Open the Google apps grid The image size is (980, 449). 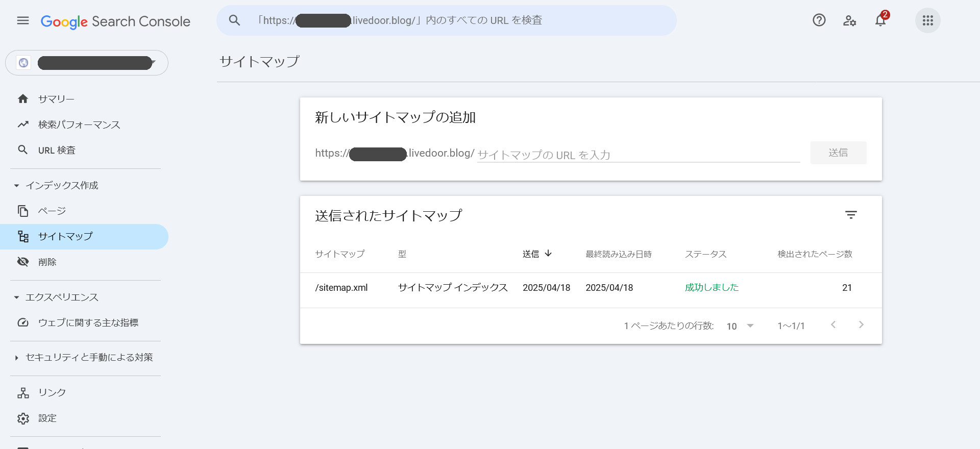(928, 20)
